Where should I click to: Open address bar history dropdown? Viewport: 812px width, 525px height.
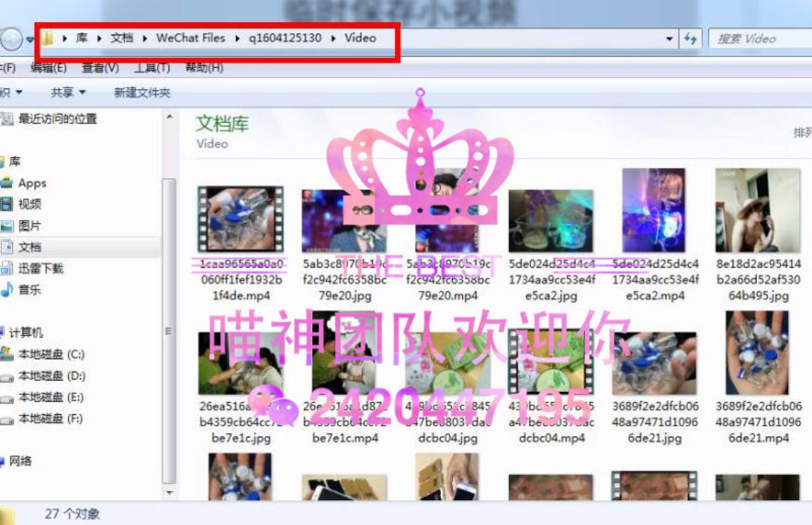[x=669, y=39]
